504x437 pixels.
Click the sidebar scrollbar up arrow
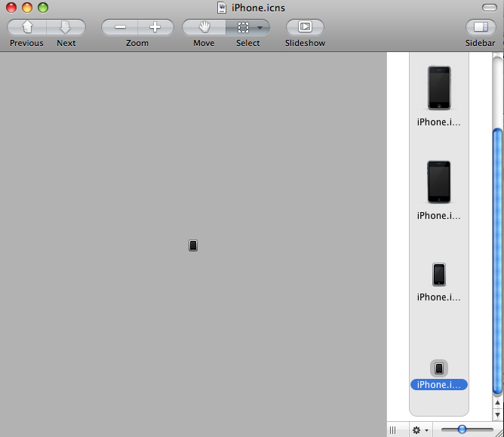pyautogui.click(x=497, y=402)
